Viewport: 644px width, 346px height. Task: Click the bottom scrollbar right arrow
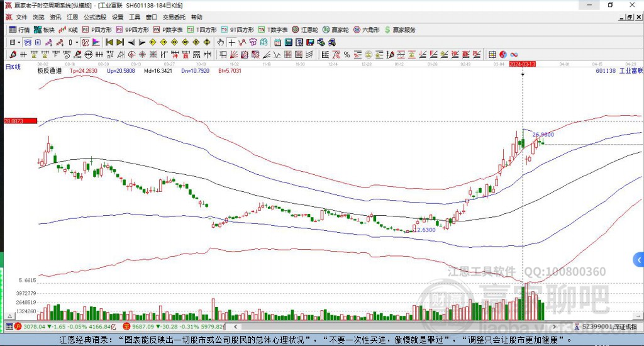(x=554, y=326)
